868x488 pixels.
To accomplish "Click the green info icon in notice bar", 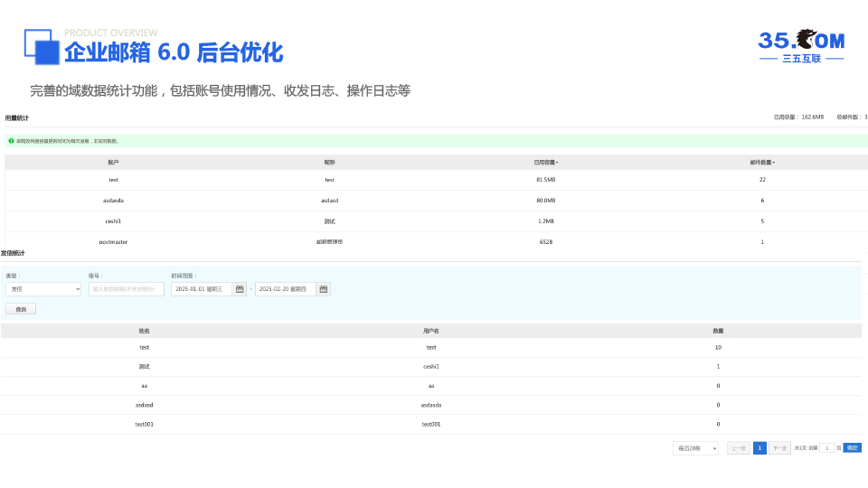I will [x=11, y=141].
